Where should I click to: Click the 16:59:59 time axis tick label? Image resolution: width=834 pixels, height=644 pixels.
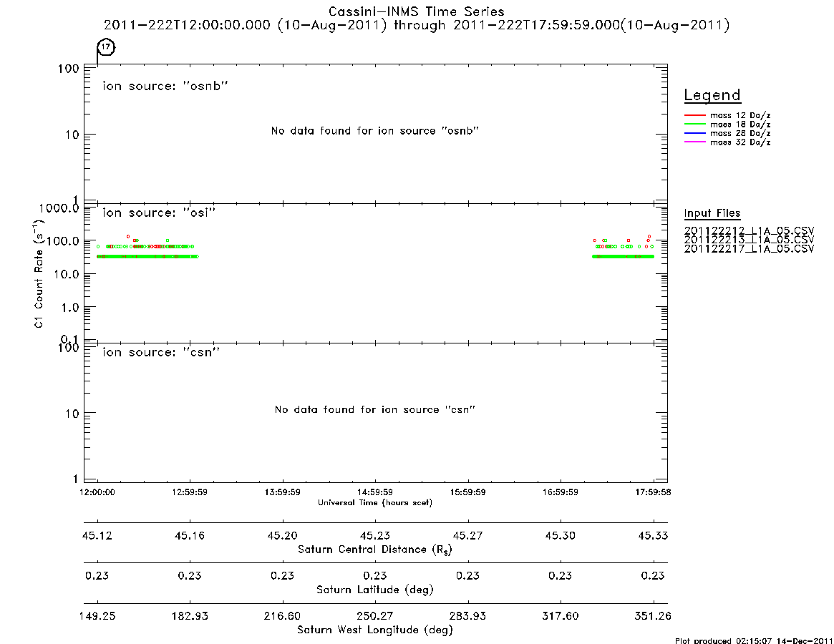[560, 492]
